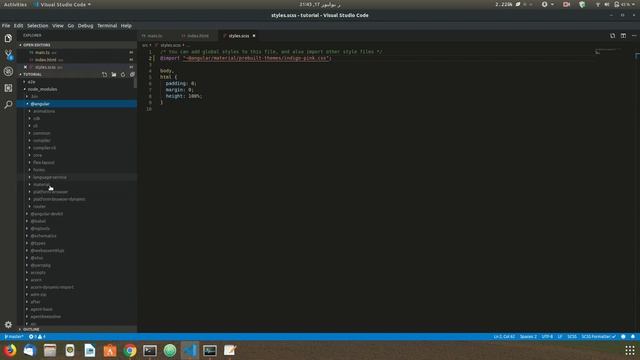Open the Extensions view
The height and width of the screenshot is (360, 640).
point(8,88)
